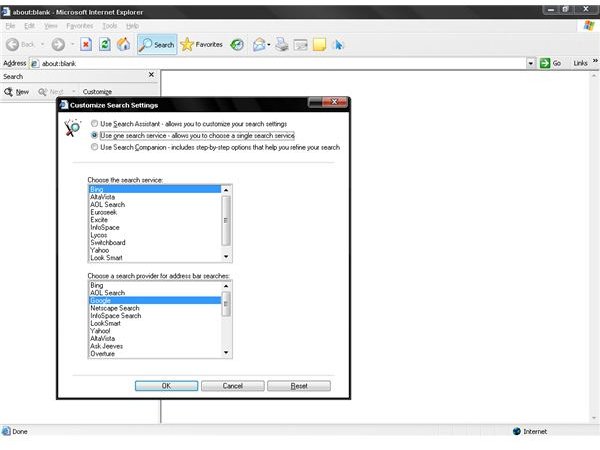The image size is (600, 450).
Task: Expand the Links toolbar chevron
Action: coord(595,61)
